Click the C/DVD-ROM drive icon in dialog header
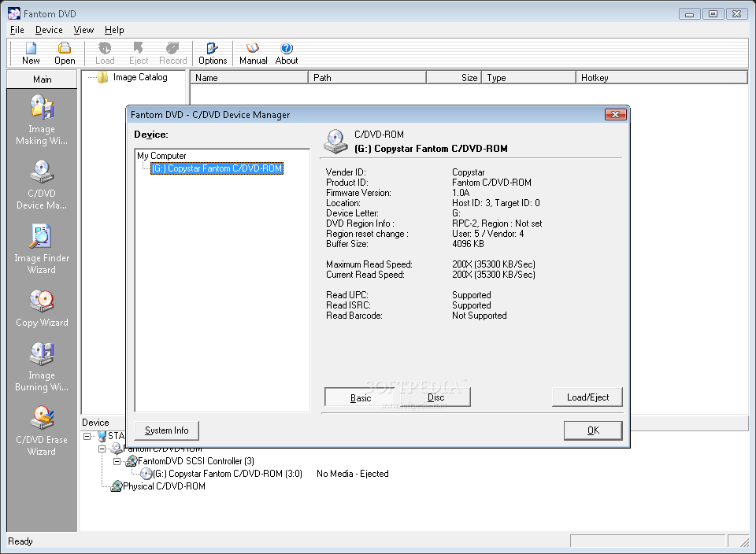The height and width of the screenshot is (554, 756). click(335, 141)
